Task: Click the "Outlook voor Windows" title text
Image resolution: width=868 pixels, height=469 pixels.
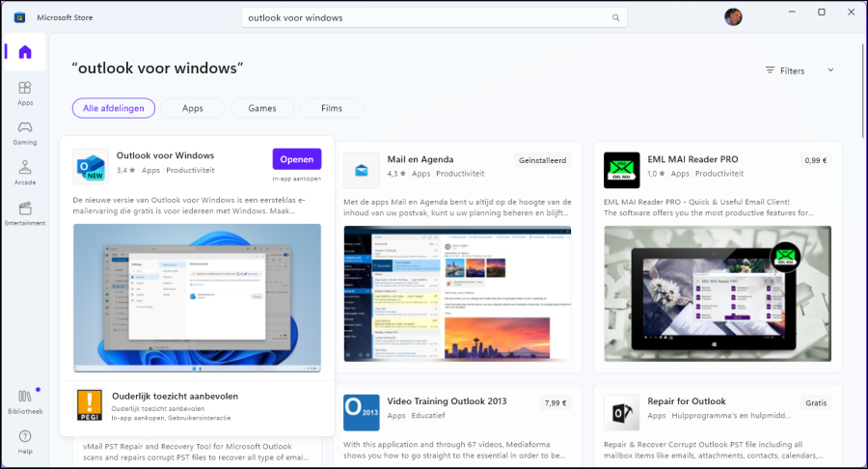Action: (x=165, y=155)
